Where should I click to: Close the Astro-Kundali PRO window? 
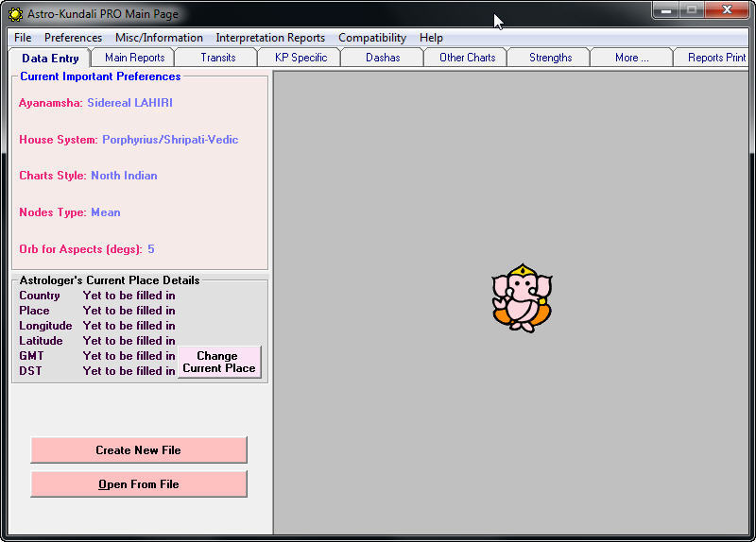point(728,10)
